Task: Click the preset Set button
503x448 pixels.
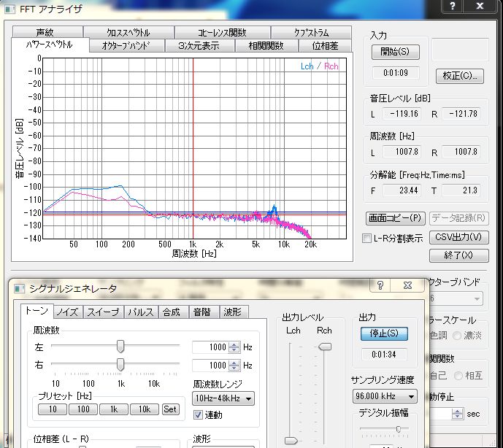Action: (x=170, y=409)
